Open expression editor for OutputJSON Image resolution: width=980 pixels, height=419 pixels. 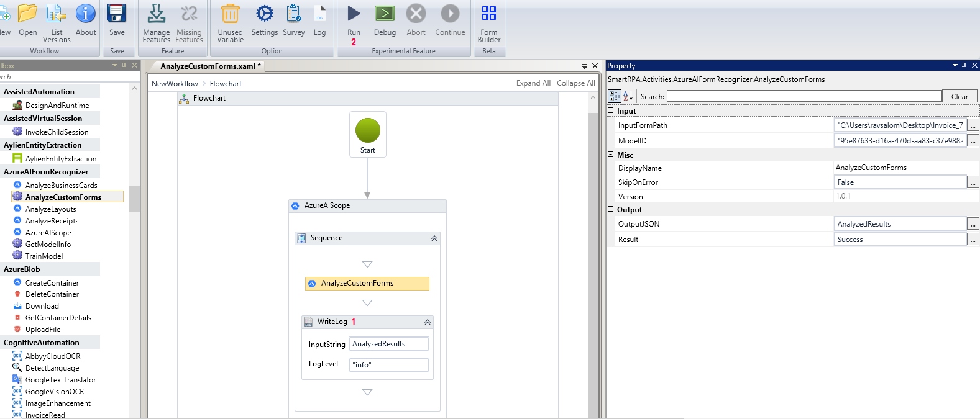coord(973,224)
